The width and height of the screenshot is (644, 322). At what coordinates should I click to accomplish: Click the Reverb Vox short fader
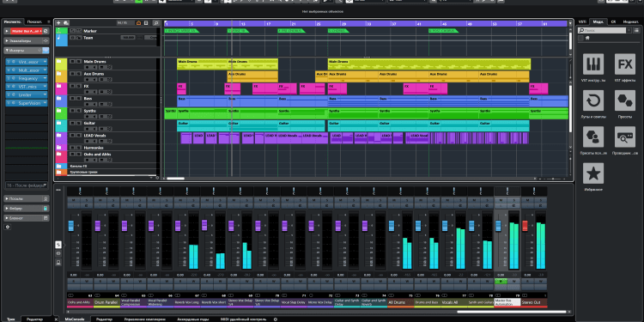click(204, 225)
